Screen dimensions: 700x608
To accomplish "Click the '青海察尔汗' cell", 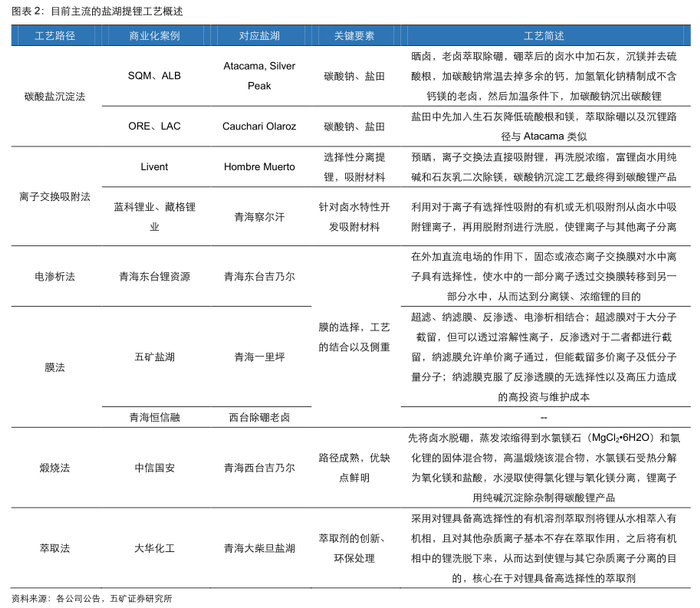I will click(259, 217).
